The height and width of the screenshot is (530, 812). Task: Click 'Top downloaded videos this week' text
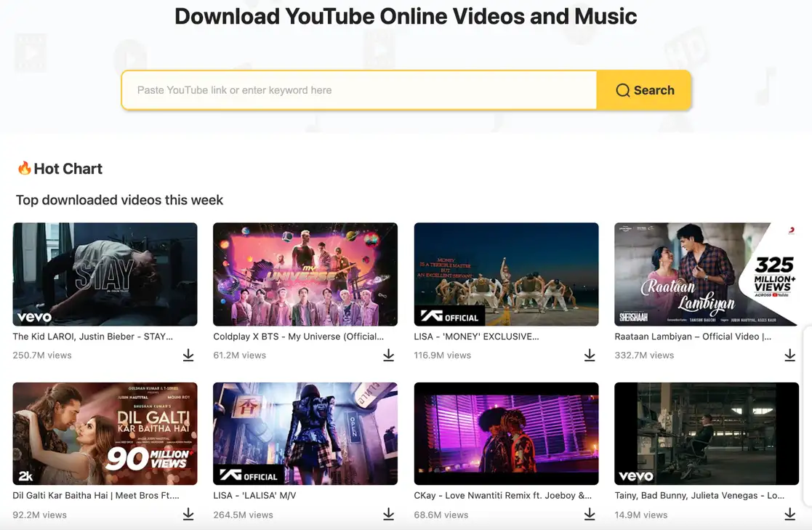[120, 200]
